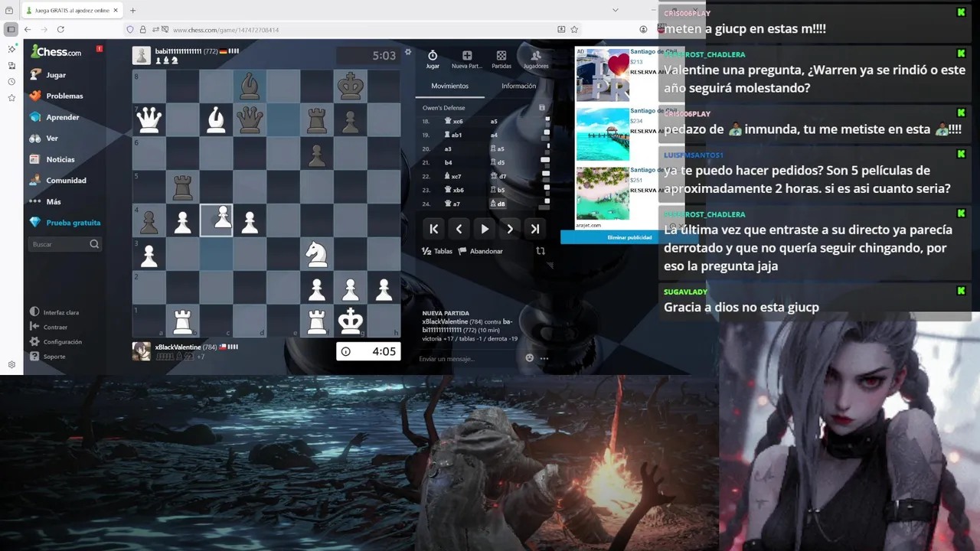
Task: Click the white knight on f3
Action: pyautogui.click(x=316, y=254)
